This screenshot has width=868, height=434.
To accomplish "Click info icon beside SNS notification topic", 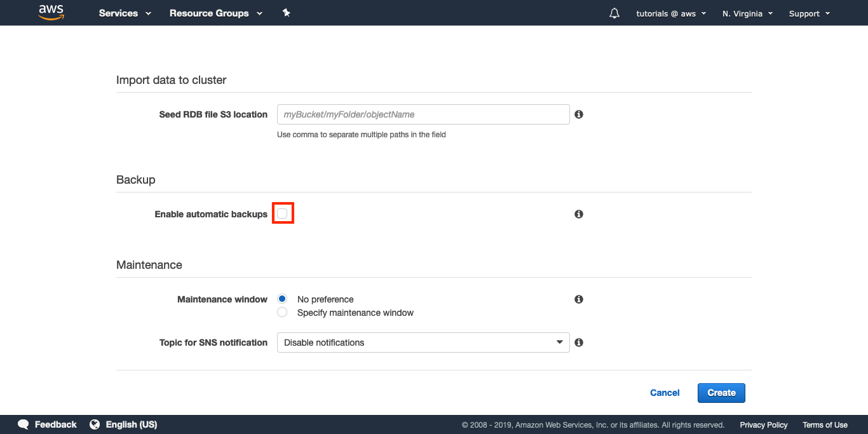I will 579,342.
